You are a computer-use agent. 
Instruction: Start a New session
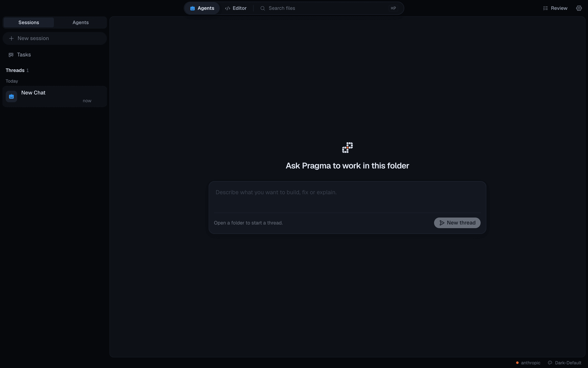point(55,38)
